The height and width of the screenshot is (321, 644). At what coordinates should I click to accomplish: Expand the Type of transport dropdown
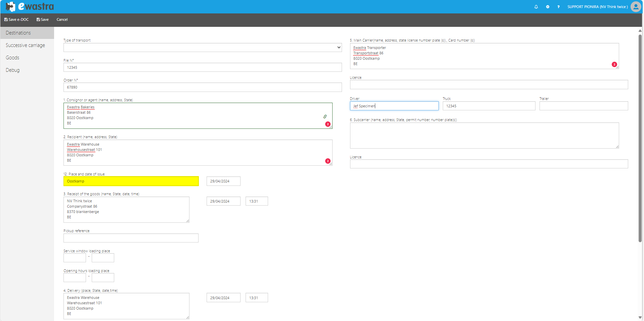coord(203,48)
